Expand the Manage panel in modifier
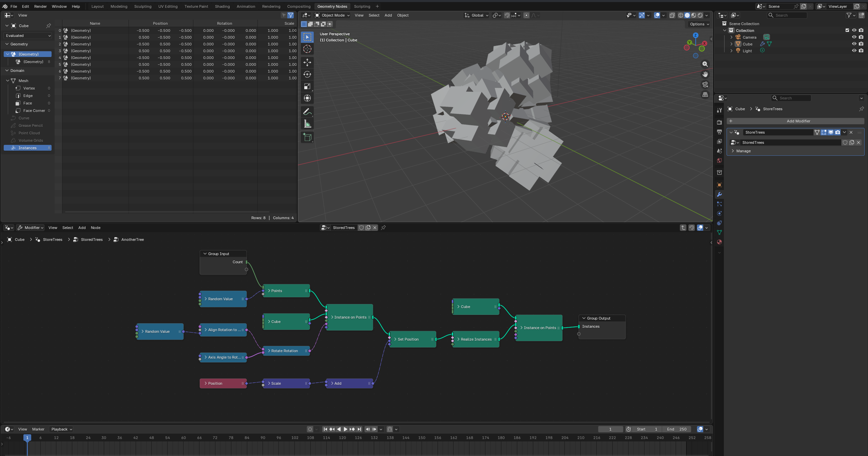The height and width of the screenshot is (456, 868). (743, 151)
